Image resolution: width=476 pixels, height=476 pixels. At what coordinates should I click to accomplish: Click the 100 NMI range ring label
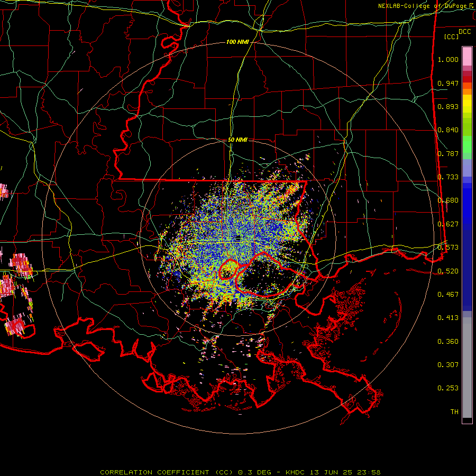(237, 42)
